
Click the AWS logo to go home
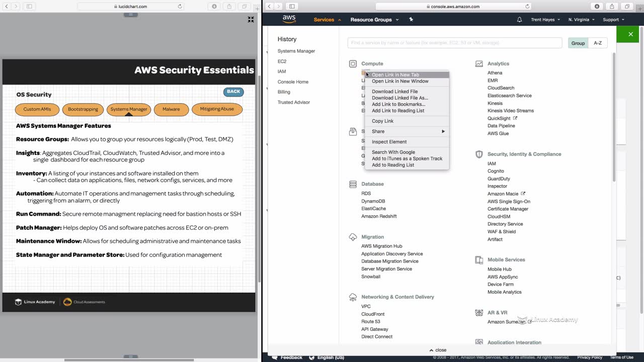click(x=289, y=19)
